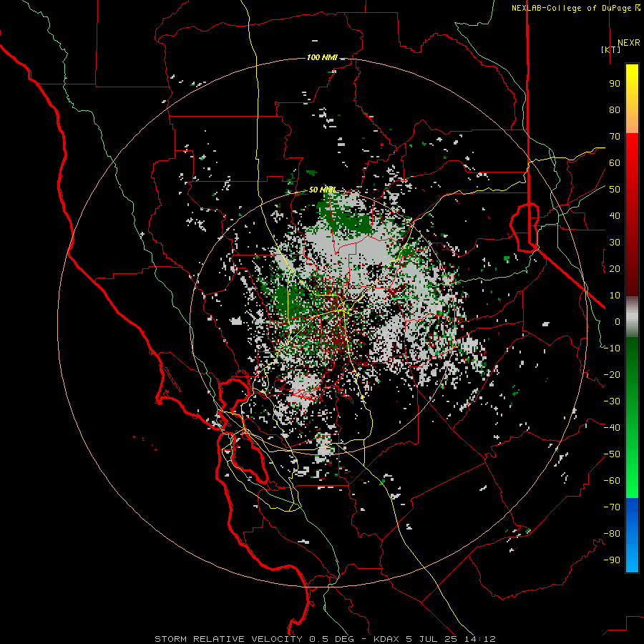Viewport: 644px width, 644px height.
Task: Click the positive 60 scale value
Action: tap(615, 162)
